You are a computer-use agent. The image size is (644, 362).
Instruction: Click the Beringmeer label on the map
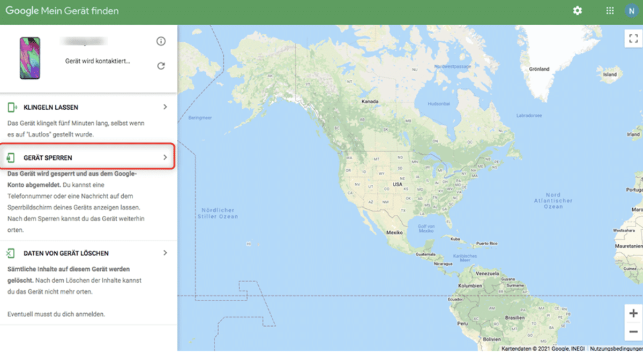pos(200,118)
